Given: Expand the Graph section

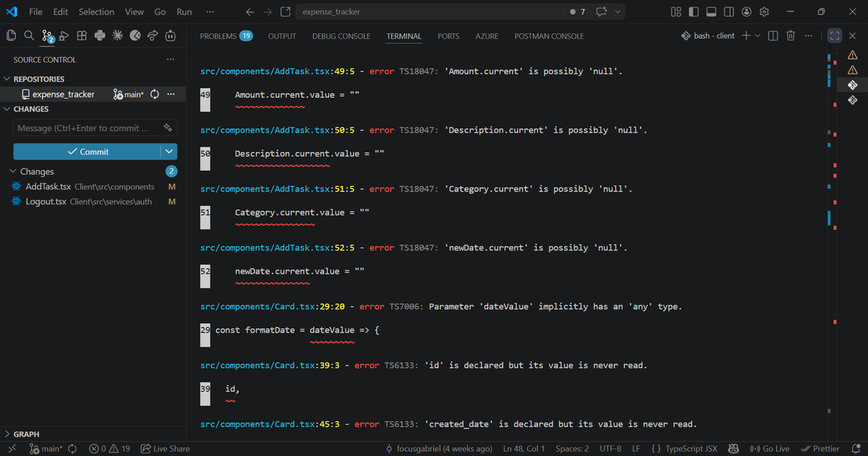Looking at the screenshot, I should [27, 434].
